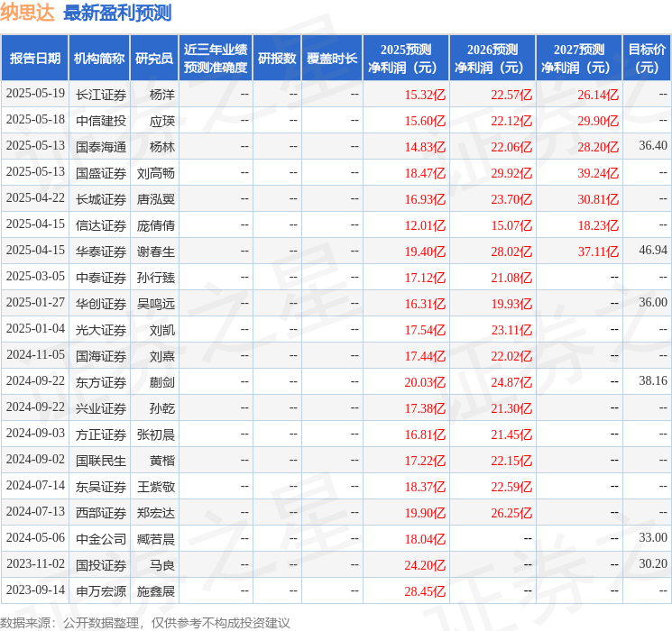672x631 pixels.
Task: Click institution 华创证券
Action: point(101,304)
